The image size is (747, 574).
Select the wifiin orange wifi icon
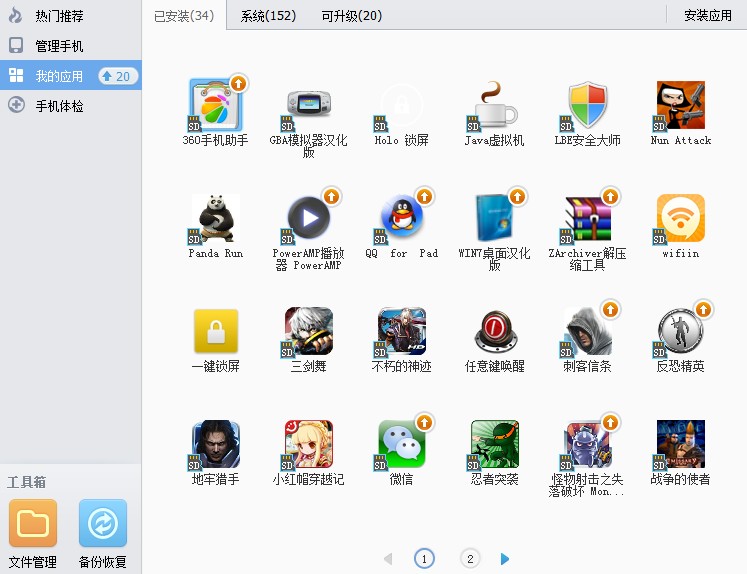(x=680, y=218)
